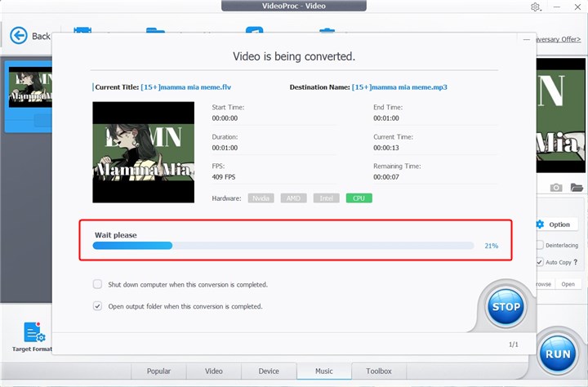Enable shut down computer when completed checkbox
This screenshot has width=588, height=387.
[97, 284]
